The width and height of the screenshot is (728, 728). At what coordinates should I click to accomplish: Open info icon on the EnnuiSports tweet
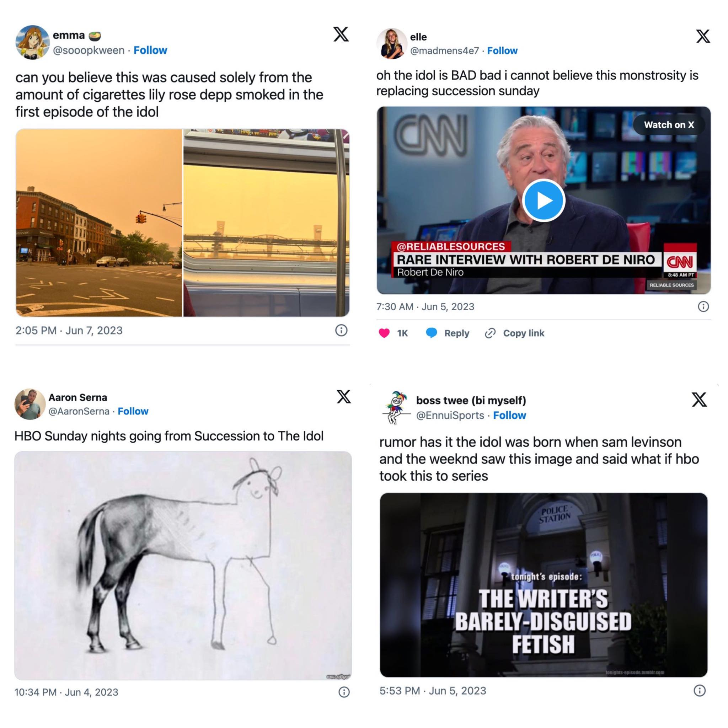pyautogui.click(x=700, y=691)
